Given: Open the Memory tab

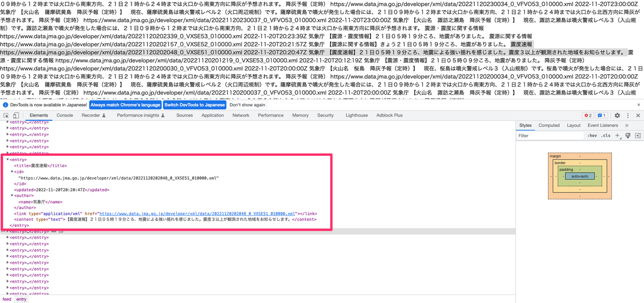Looking at the screenshot, I should click(301, 116).
